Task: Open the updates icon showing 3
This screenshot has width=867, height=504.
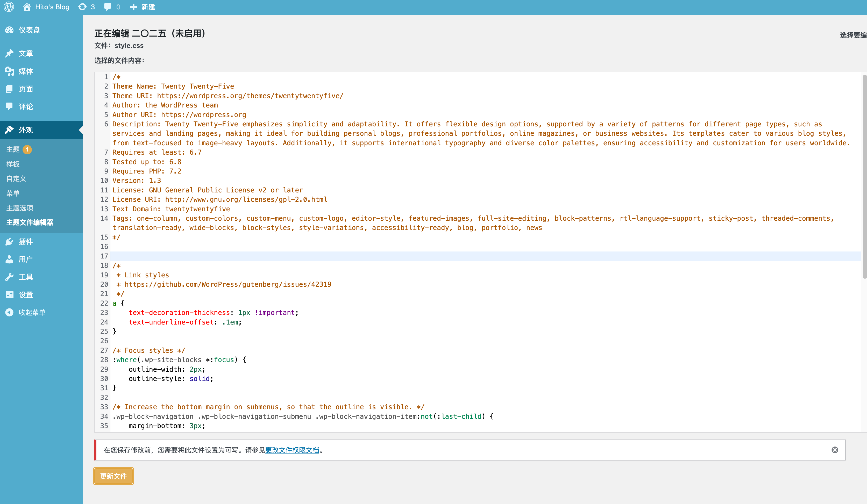Action: [x=83, y=7]
